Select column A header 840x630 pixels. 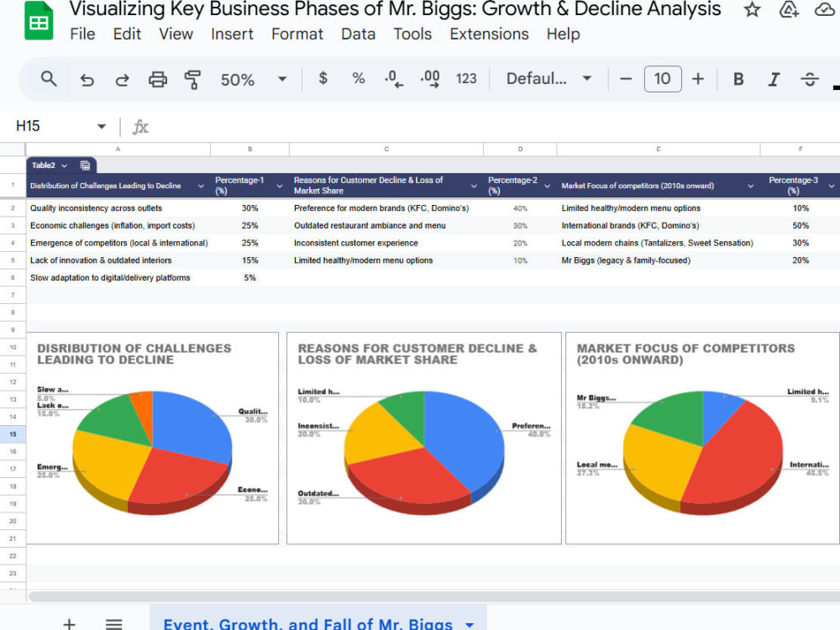tap(118, 150)
